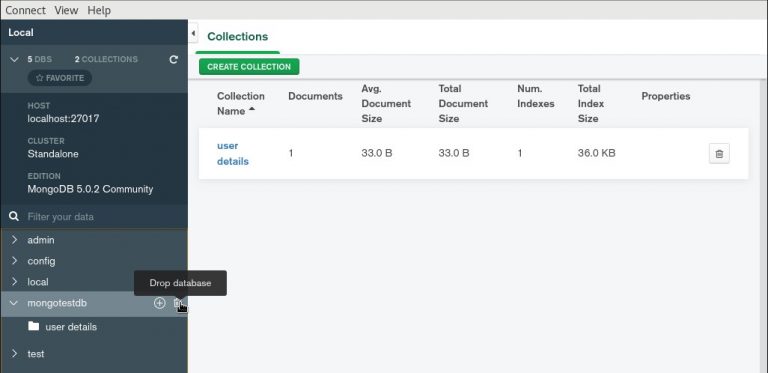Screen dimensions: 768x373
Task: Expand the test database
Action: (x=14, y=353)
